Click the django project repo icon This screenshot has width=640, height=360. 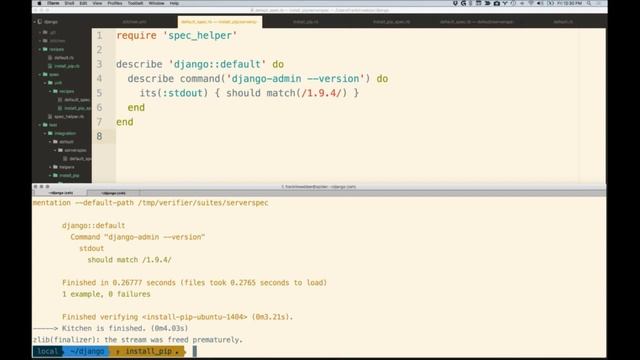tap(40, 22)
